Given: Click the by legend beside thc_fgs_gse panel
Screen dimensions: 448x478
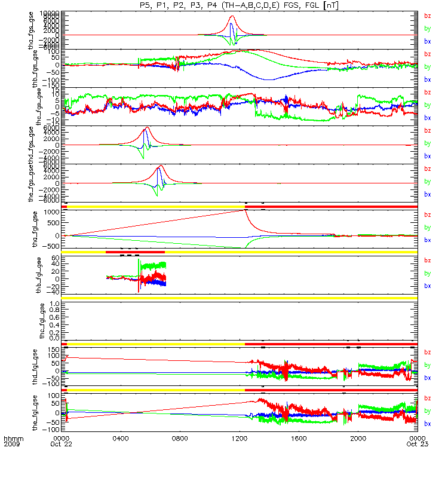Looking at the screenshot, I should pos(428,105).
